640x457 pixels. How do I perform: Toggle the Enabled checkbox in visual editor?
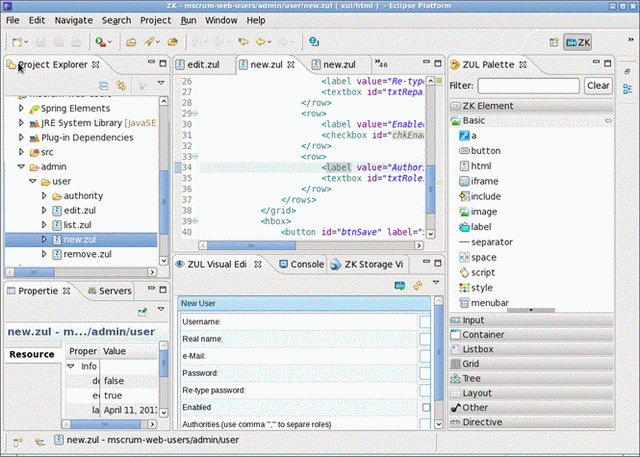426,407
